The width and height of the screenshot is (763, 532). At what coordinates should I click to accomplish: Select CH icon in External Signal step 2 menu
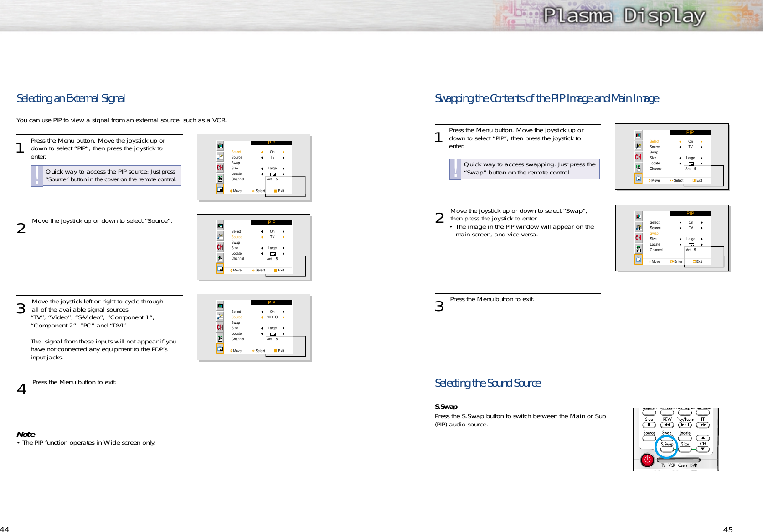click(220, 247)
